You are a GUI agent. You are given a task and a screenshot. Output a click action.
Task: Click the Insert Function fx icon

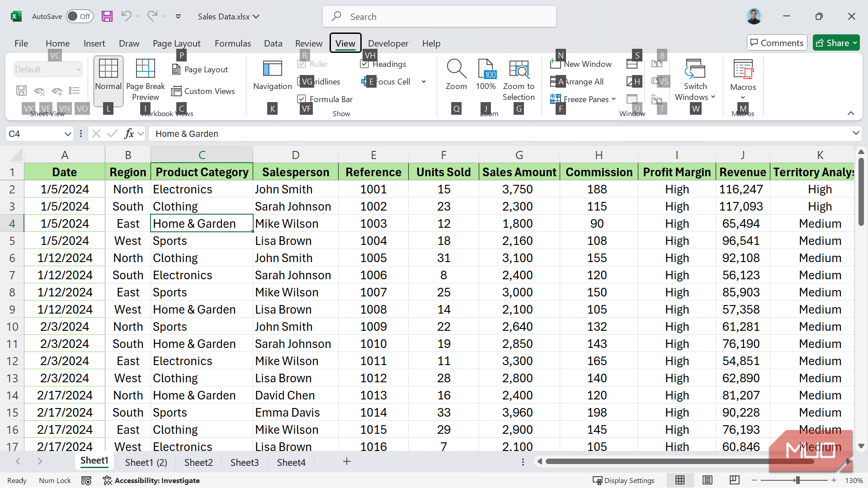pyautogui.click(x=129, y=134)
